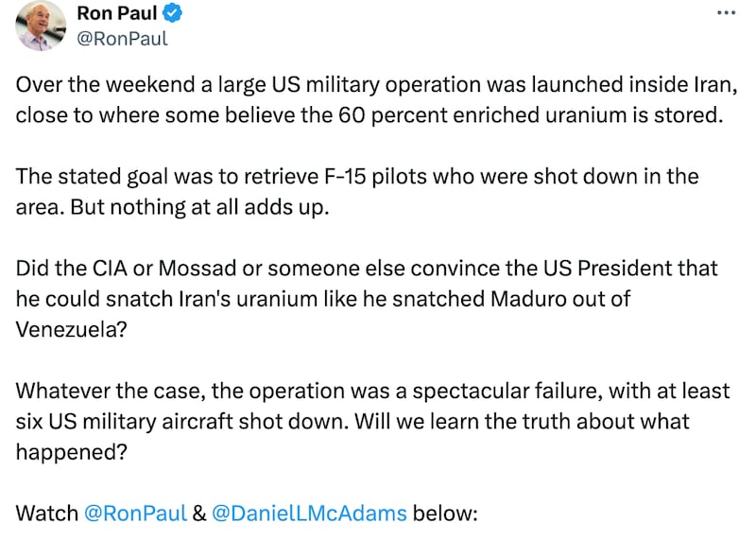Visit the @DanielLMcAdams mention link
This screenshot has height=540, width=756.
tap(309, 514)
